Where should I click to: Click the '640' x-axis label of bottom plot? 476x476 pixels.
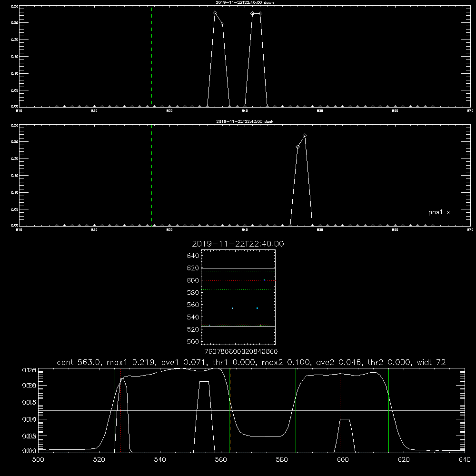465,460
